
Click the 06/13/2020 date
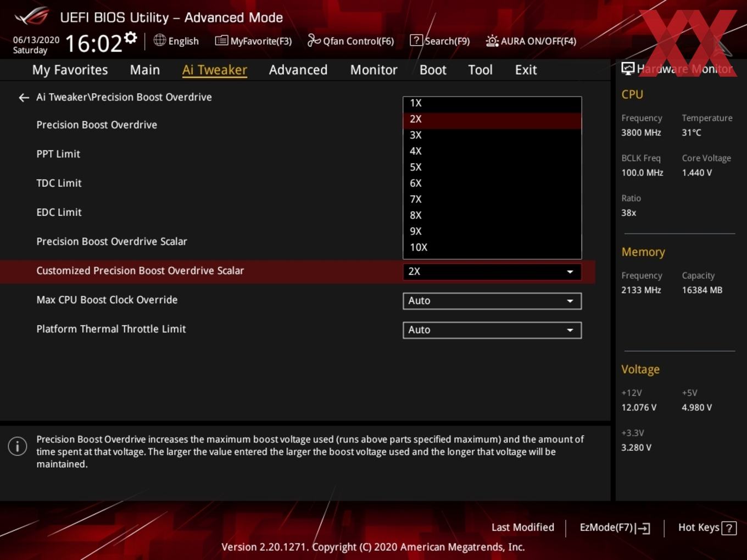(36, 40)
